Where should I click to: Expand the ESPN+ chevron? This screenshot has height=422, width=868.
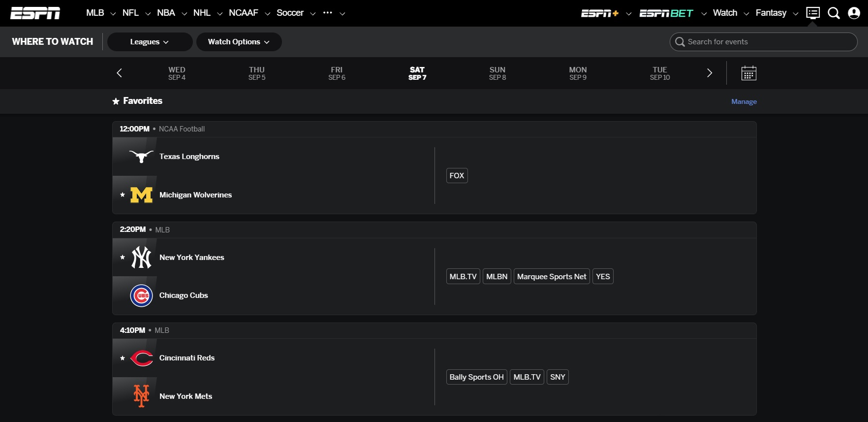(x=629, y=14)
